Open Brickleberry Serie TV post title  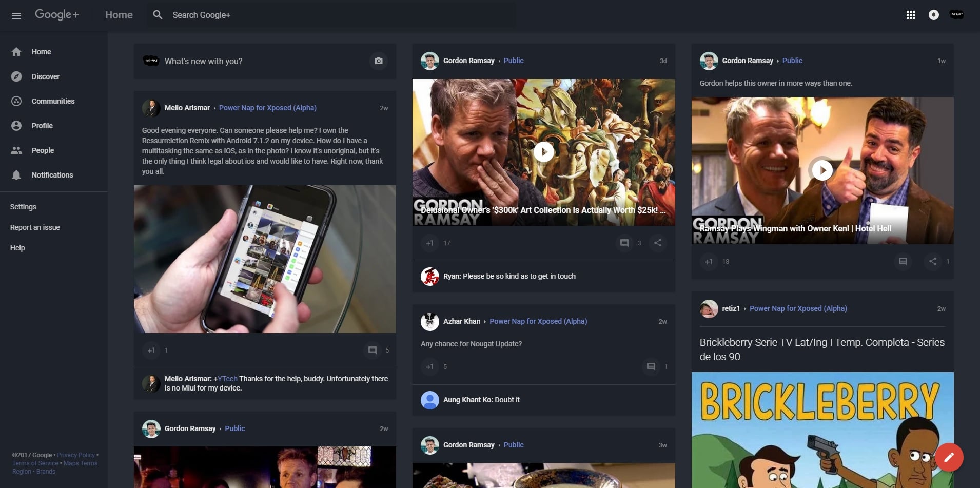click(x=822, y=349)
